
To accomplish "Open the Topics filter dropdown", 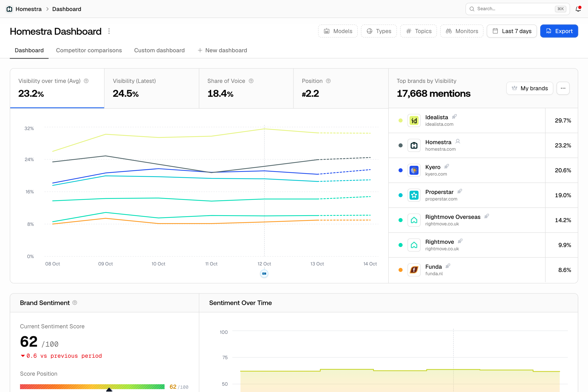I will pos(419,31).
